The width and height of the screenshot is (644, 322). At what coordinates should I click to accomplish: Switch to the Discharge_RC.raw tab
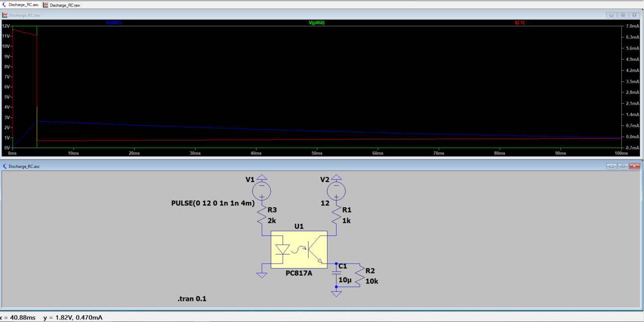click(62, 5)
